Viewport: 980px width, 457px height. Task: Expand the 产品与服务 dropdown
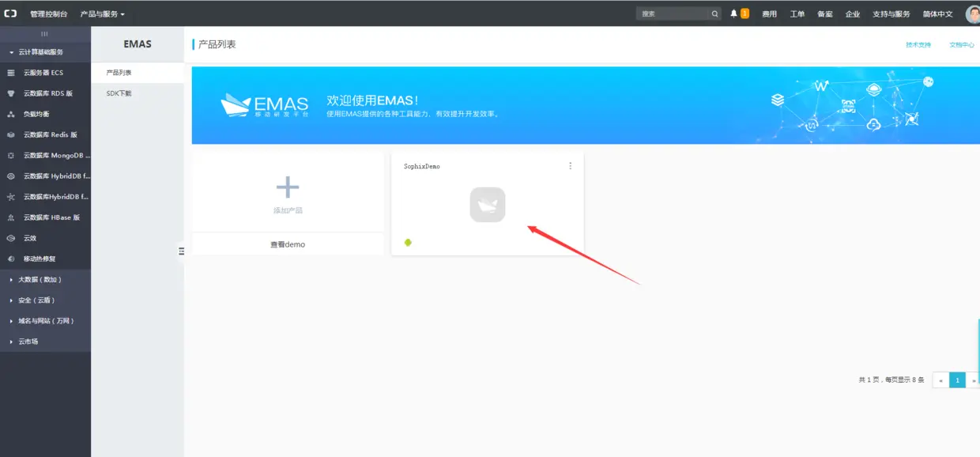click(103, 14)
